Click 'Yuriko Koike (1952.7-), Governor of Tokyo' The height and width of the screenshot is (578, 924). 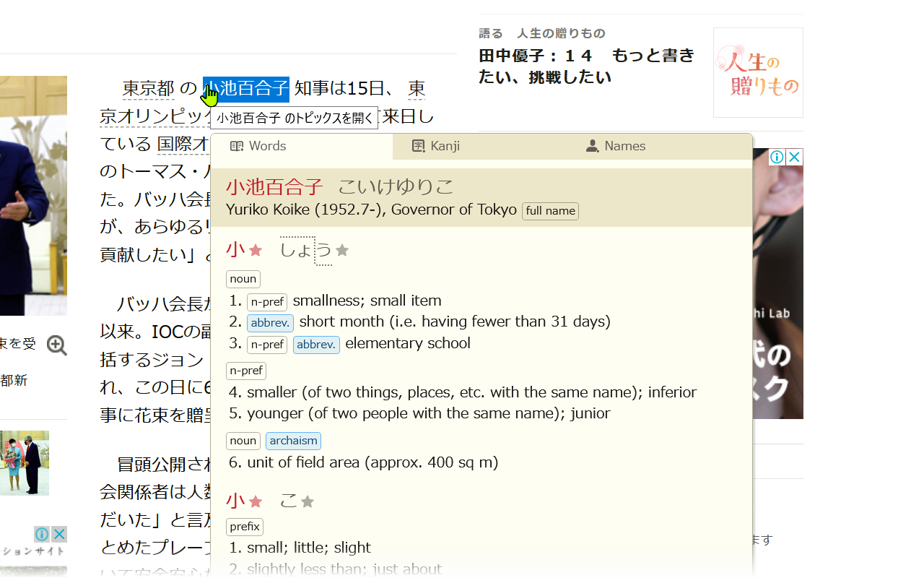coord(371,210)
